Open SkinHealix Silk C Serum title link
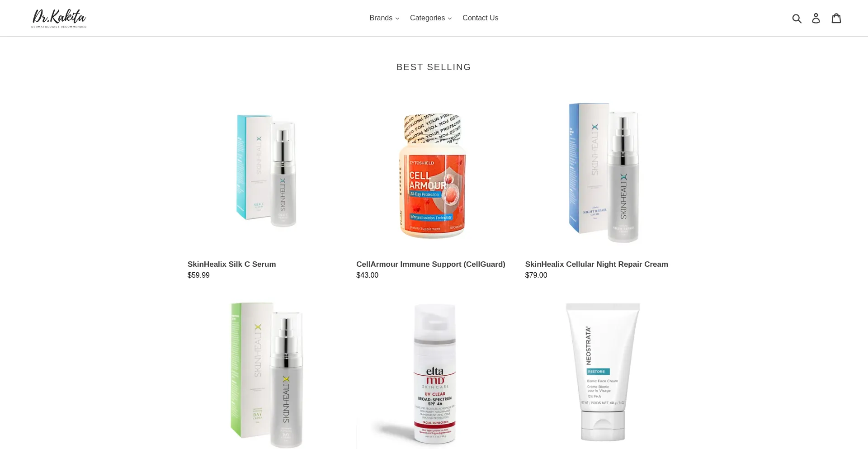 pyautogui.click(x=231, y=264)
